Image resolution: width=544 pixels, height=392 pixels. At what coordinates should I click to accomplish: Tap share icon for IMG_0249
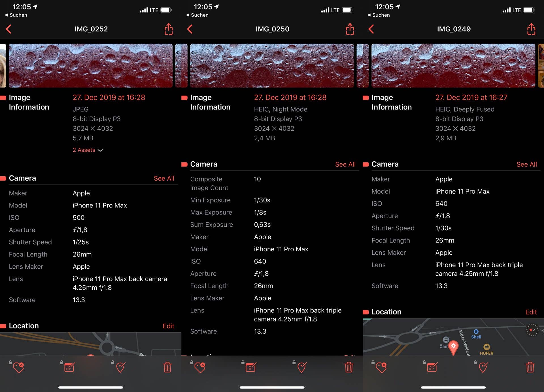pyautogui.click(x=531, y=29)
